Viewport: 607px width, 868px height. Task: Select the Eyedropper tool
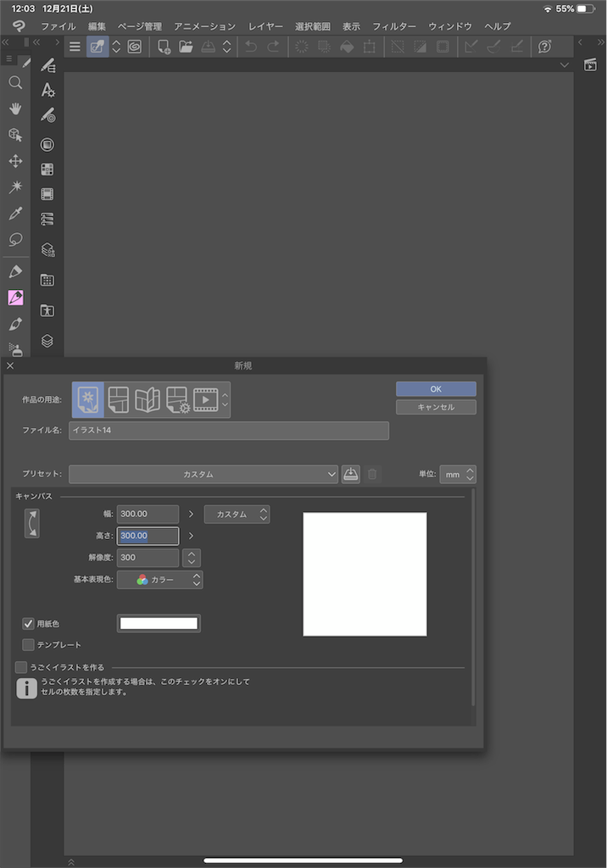click(x=15, y=213)
